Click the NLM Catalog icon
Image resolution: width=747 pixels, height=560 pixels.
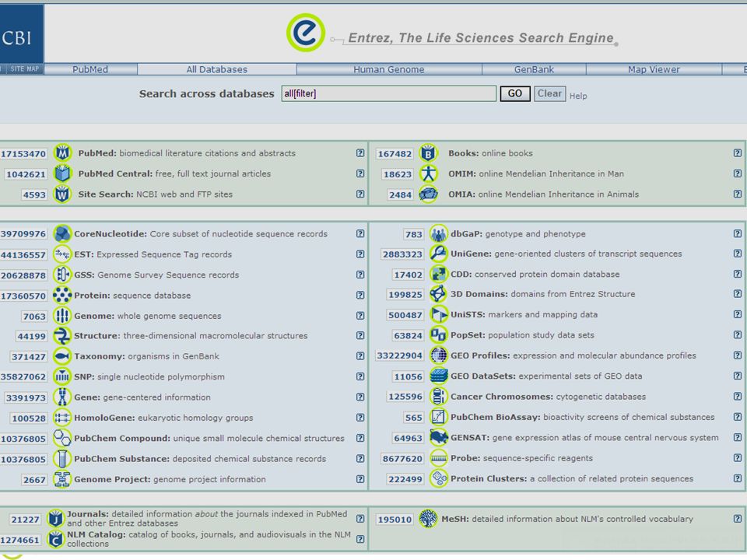(56, 540)
